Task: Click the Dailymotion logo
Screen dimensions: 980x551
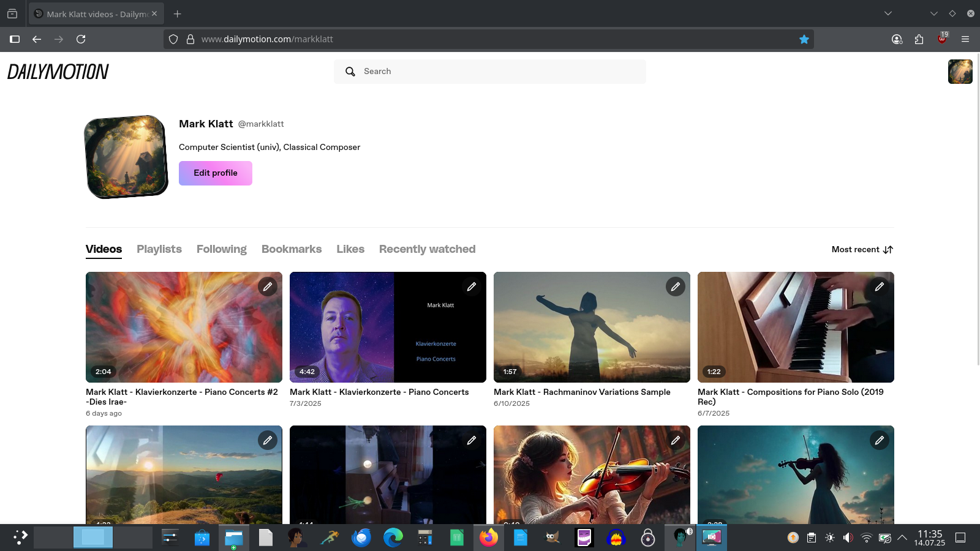Action: (x=58, y=72)
